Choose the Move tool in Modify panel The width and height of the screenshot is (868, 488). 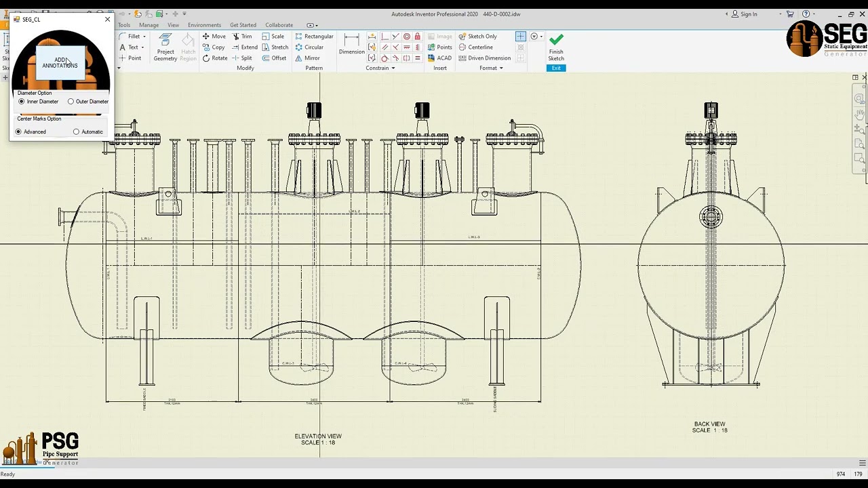pyautogui.click(x=214, y=37)
